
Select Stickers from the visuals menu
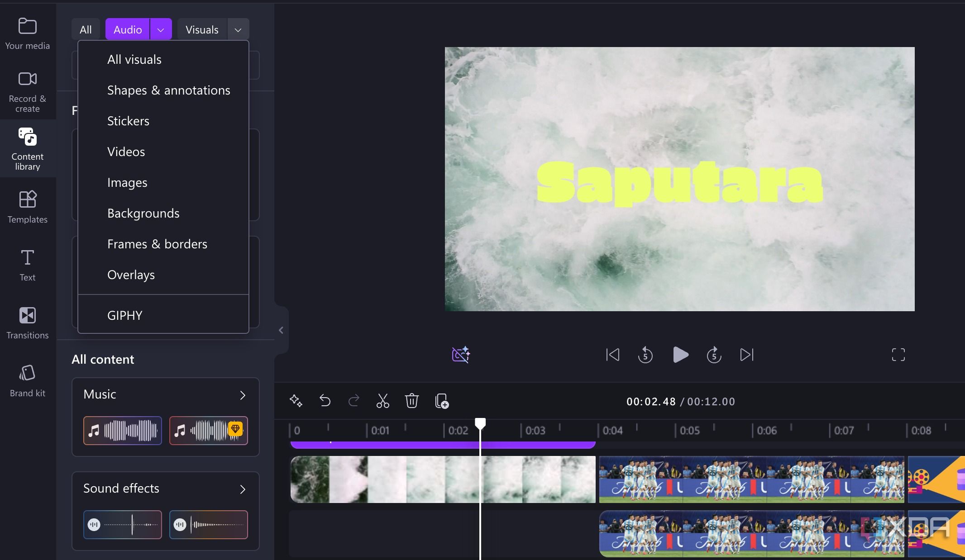click(x=128, y=121)
